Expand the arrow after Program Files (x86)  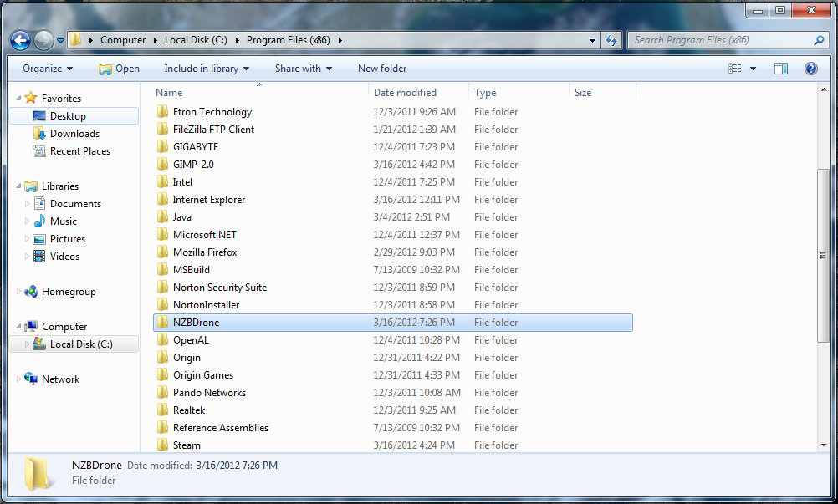340,40
